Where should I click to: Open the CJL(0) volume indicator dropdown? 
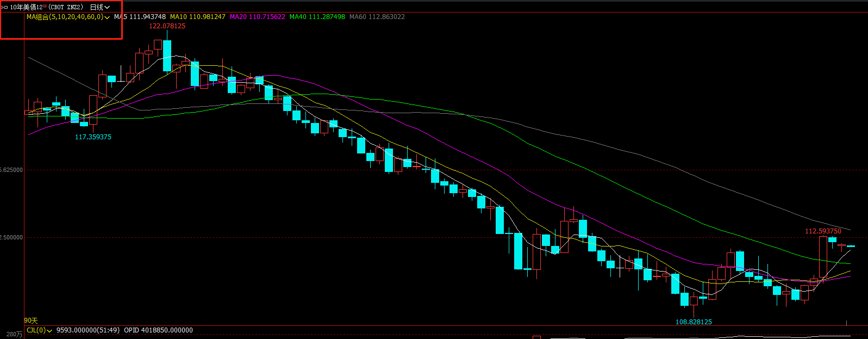pyautogui.click(x=40, y=330)
